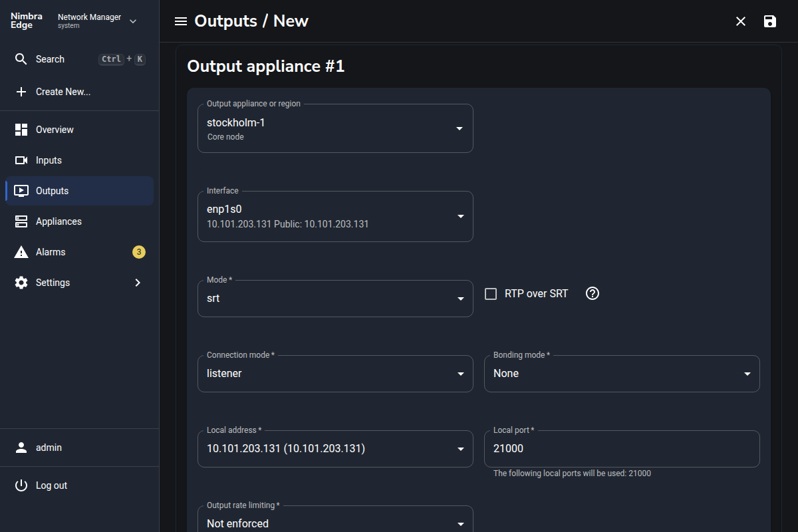
Task: Click the Outputs / New page title
Action: pyautogui.click(x=251, y=21)
